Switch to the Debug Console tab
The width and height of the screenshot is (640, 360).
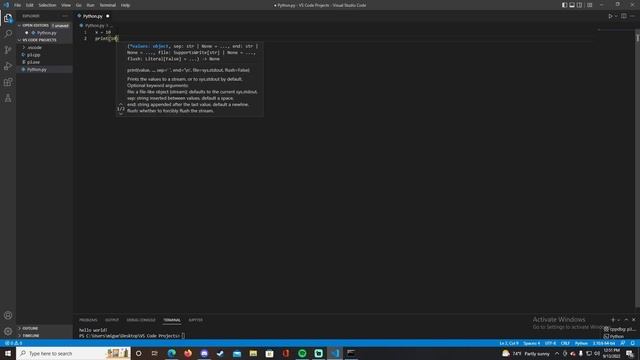(141, 320)
